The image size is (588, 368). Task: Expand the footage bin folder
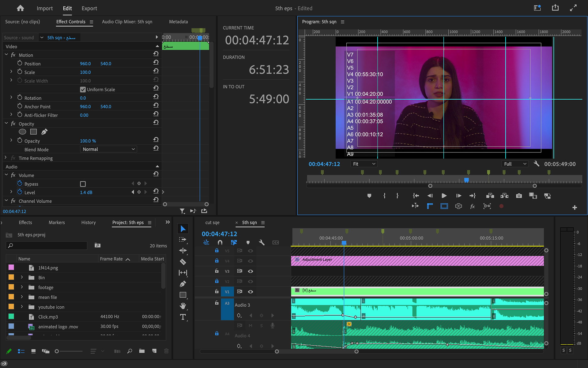click(22, 287)
